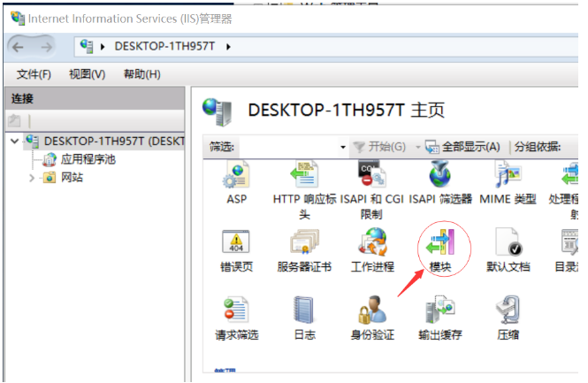Click DESKTOP-1TH957T 主页 heading
The height and width of the screenshot is (383, 588).
coord(346,110)
